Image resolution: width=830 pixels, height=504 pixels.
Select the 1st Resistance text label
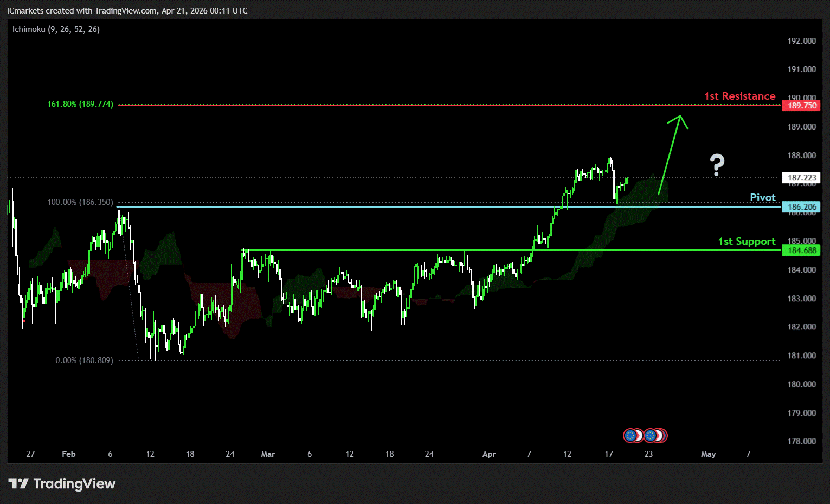pyautogui.click(x=739, y=96)
